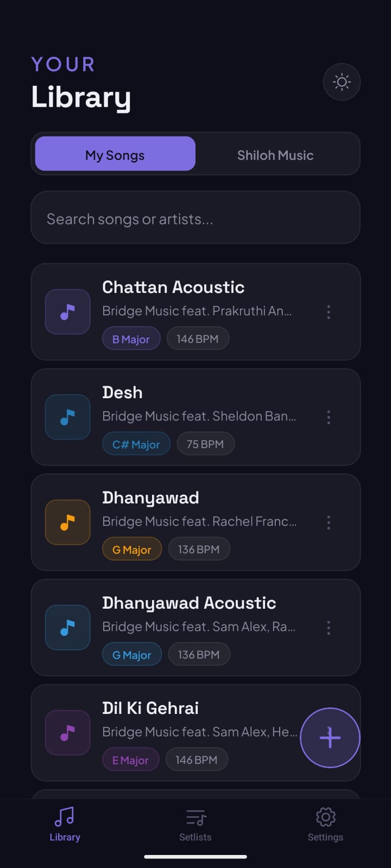Tap the Dhanyawad Acoustic blue note thumbnail
The image size is (391, 868).
click(x=67, y=628)
